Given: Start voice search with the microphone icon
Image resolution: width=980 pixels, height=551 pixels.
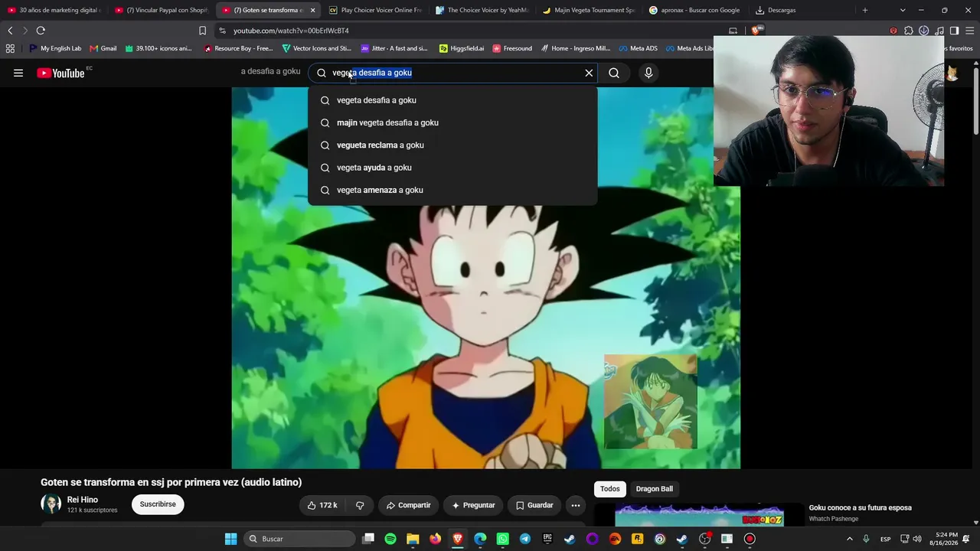Looking at the screenshot, I should click(648, 73).
